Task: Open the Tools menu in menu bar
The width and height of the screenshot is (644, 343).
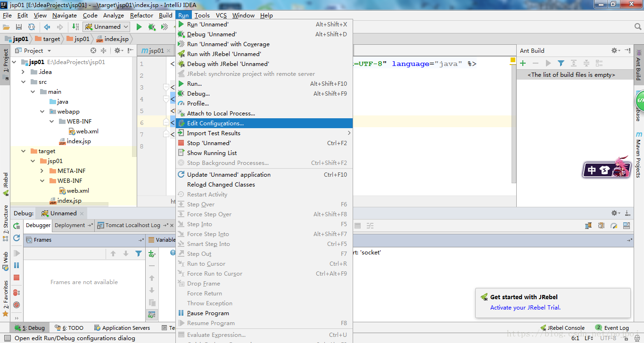Action: (202, 15)
